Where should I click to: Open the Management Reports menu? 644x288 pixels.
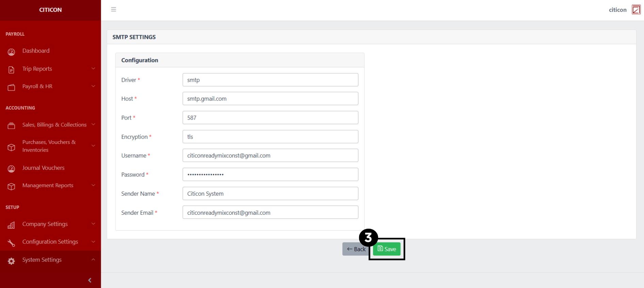point(50,185)
